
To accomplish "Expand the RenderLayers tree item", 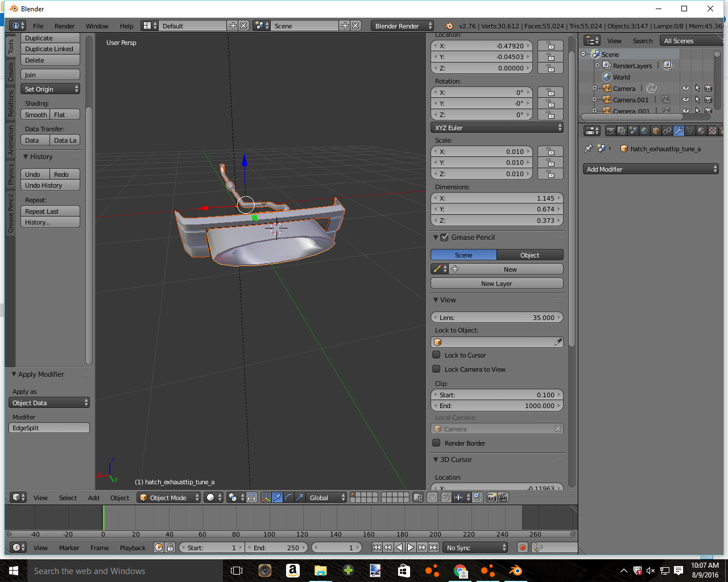I will (597, 66).
